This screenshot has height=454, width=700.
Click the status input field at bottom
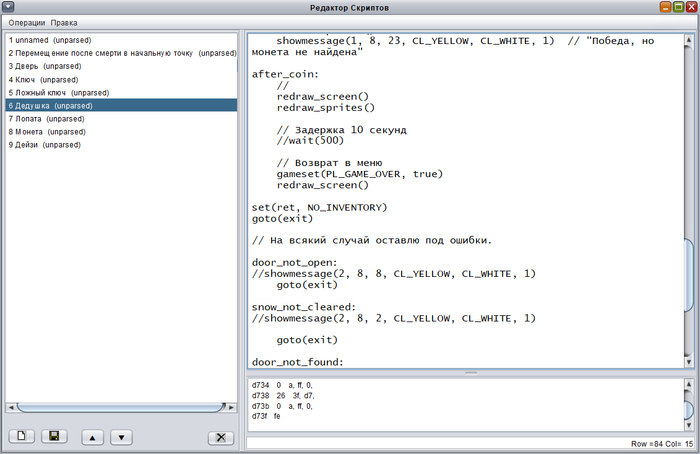pos(471,443)
